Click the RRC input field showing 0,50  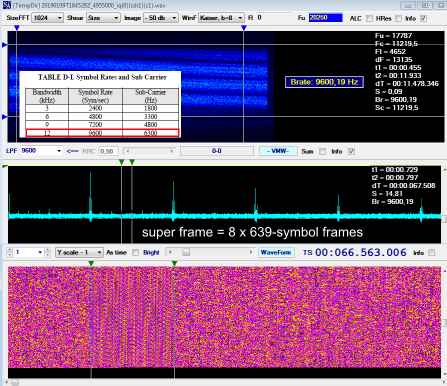pyautogui.click(x=108, y=151)
